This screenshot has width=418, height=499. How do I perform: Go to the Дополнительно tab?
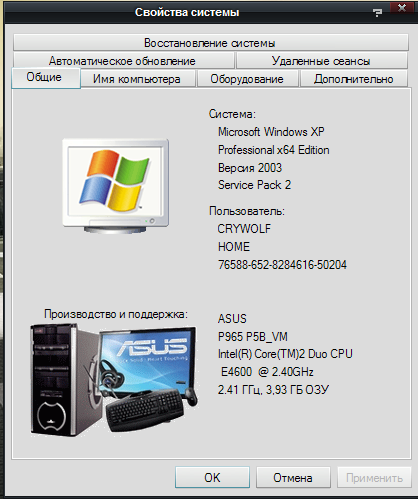(354, 79)
